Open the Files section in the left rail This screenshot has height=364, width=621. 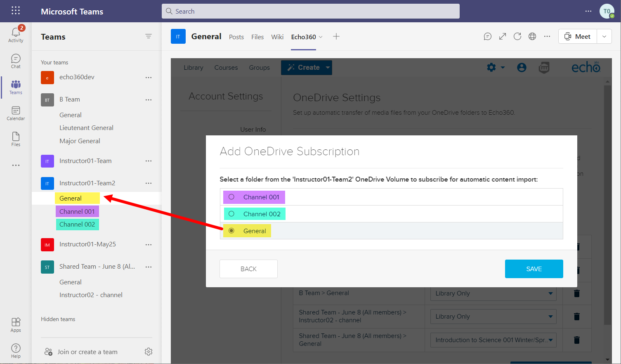[x=16, y=139]
